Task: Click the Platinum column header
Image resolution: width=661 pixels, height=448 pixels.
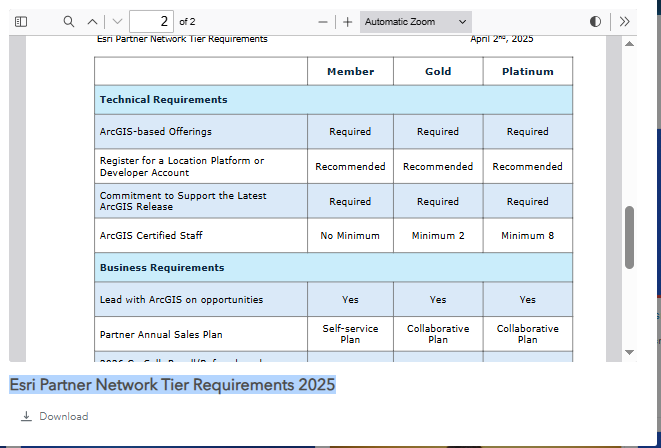Action: tap(528, 71)
